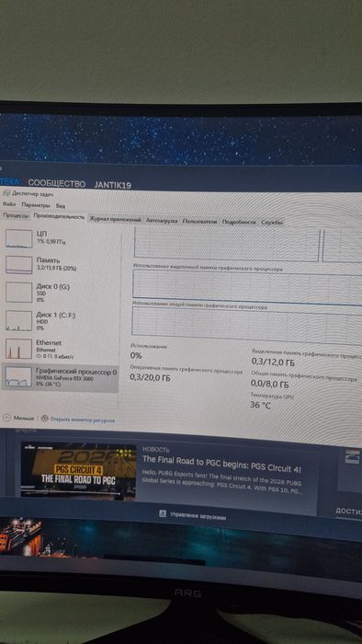Click the Task Manager title bar icon
Viewport: 362px width, 644px height.
pos(6,192)
